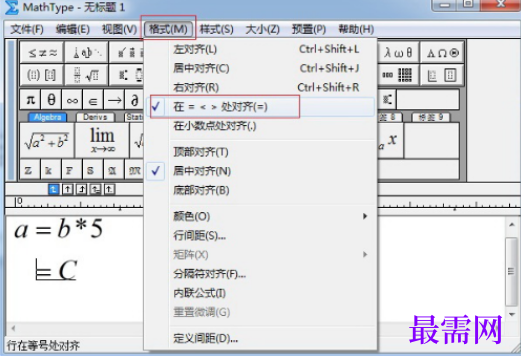This screenshot has width=521, height=361.
Task: Open the Style (S) menu
Action: pyautogui.click(x=216, y=29)
